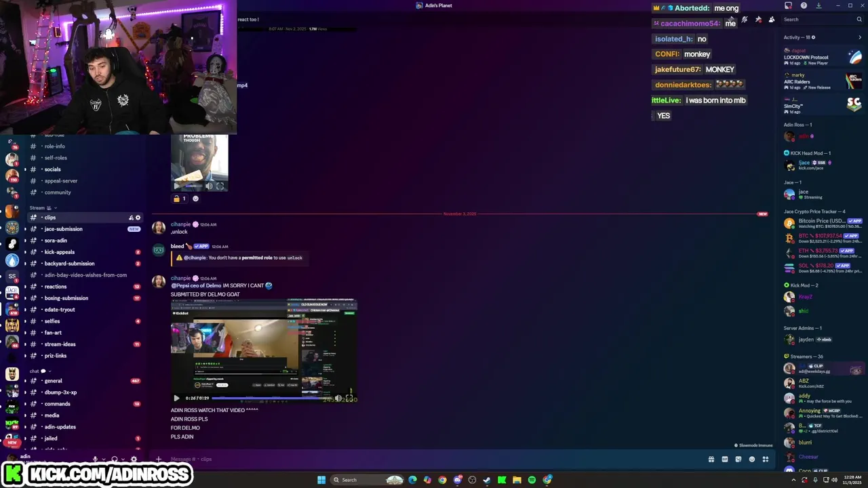This screenshot has height=488, width=868.
Task: Open the LOCKDOWN Protocol activity card
Action: tap(823, 57)
